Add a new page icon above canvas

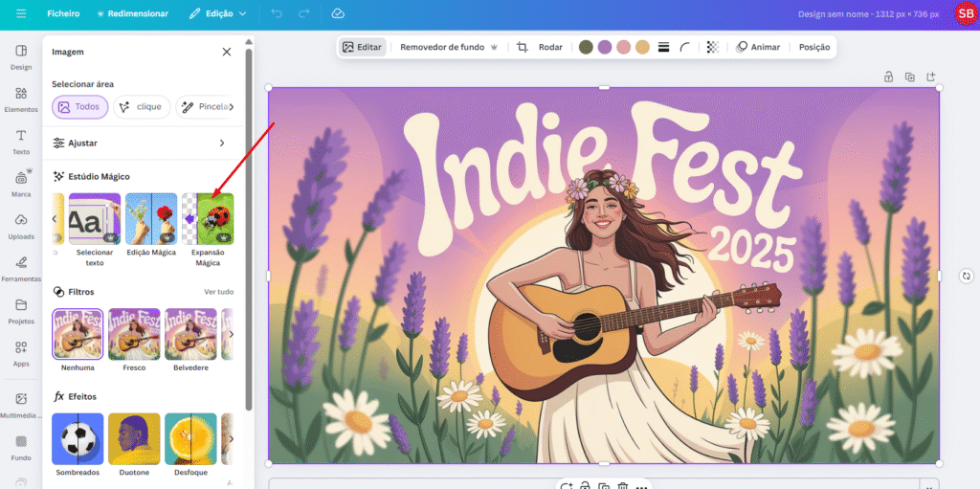(x=931, y=77)
